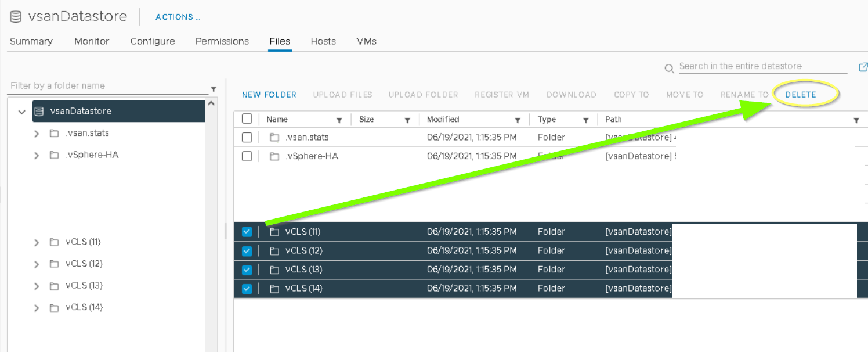Click the vCLS (12) folder icon in the file table
Viewport: 868px width, 352px height.
[274, 251]
